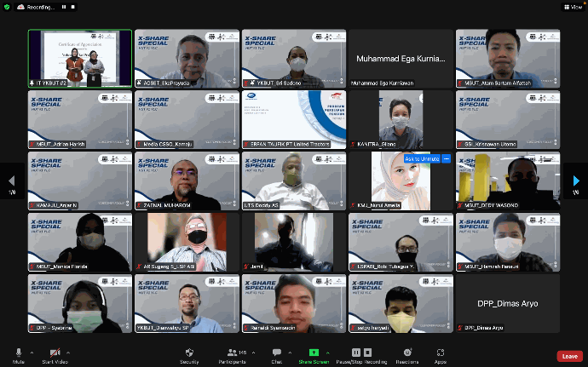Expand audio options arrow beside Mute
The image size is (588, 367).
(32, 352)
